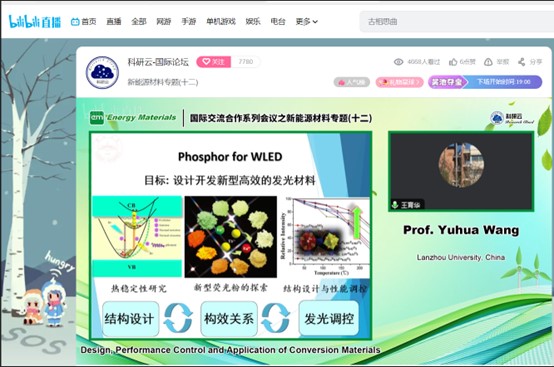Click the grey 人气榜 popularity badge
The image size is (554, 367).
(x=352, y=82)
